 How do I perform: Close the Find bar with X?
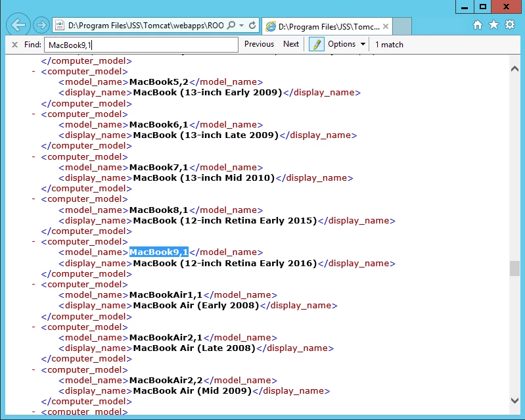(14, 45)
